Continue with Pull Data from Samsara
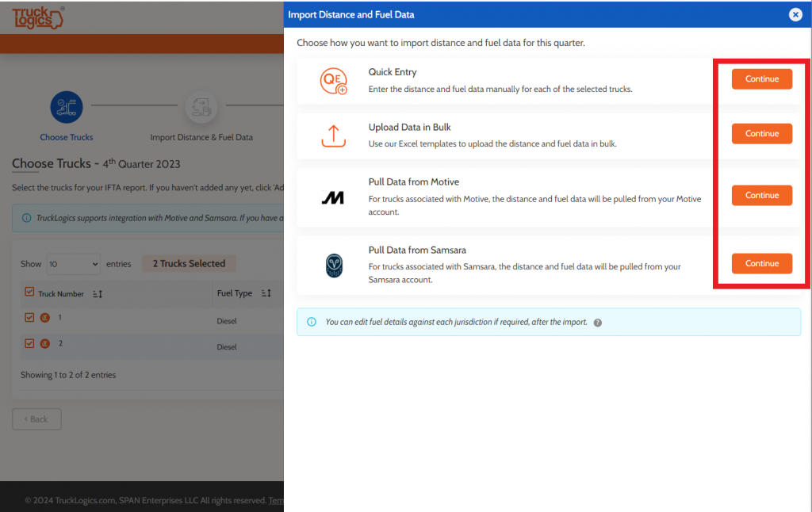This screenshot has width=812, height=512. point(762,263)
